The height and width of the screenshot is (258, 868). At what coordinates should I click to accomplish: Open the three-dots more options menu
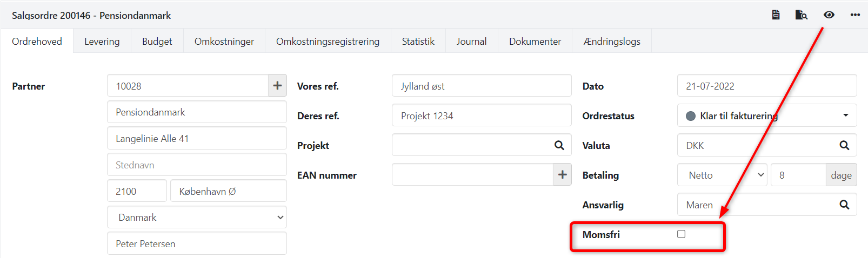pos(854,15)
